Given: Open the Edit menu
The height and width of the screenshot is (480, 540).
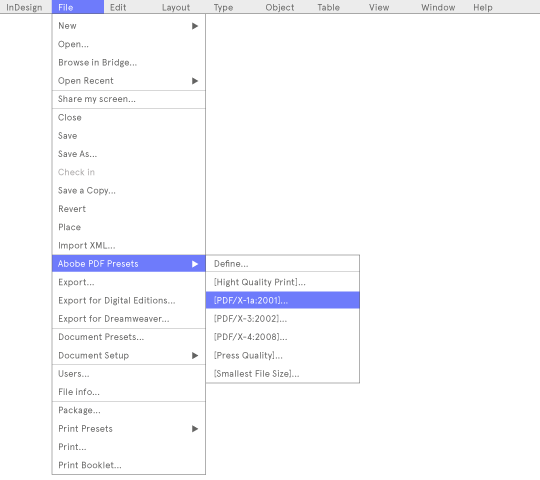Looking at the screenshot, I should (118, 7).
